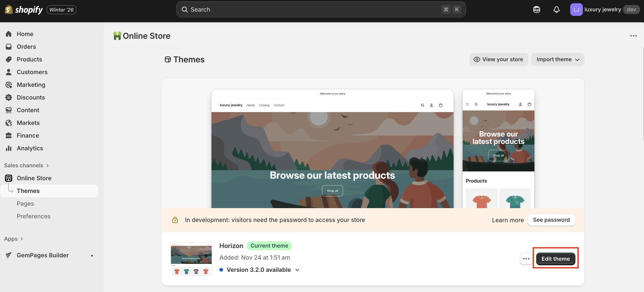Click the See password button

pyautogui.click(x=551, y=220)
